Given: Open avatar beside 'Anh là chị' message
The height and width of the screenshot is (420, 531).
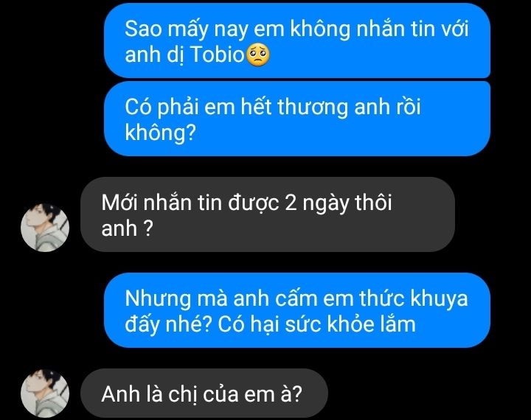Looking at the screenshot, I should point(45,393).
